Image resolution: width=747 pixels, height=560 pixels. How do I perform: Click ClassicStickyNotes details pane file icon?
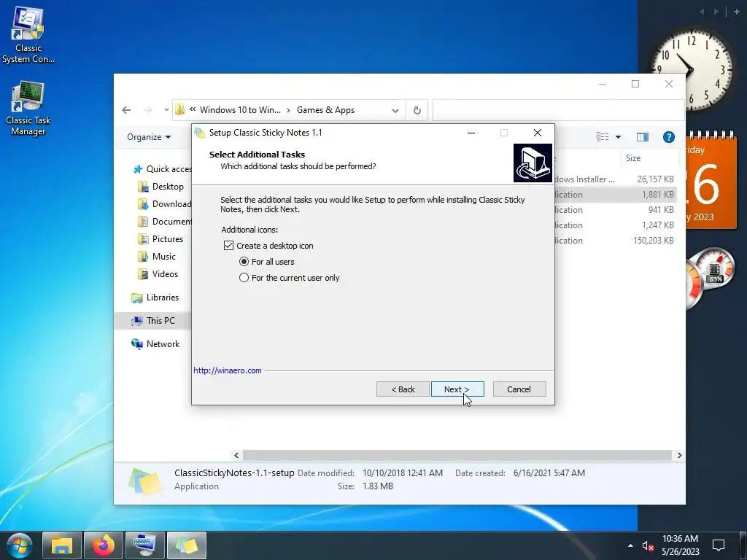click(144, 481)
